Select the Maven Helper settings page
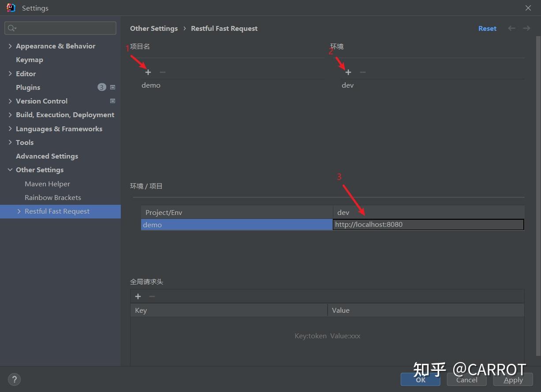Image resolution: width=541 pixels, height=392 pixels. [x=47, y=184]
